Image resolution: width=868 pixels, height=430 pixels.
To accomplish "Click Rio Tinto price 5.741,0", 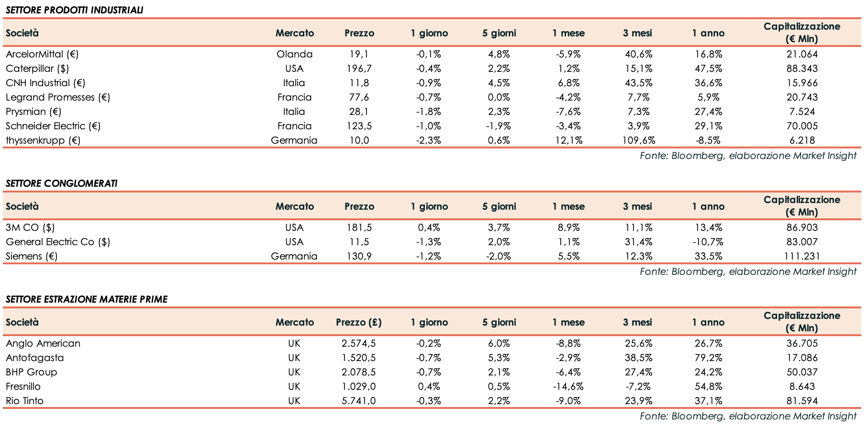I will click(358, 401).
